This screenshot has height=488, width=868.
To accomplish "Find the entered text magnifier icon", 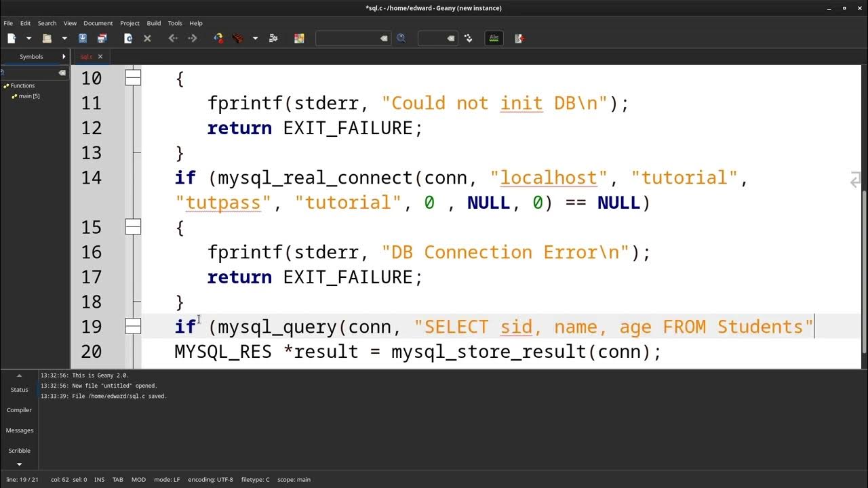I will coord(401,39).
